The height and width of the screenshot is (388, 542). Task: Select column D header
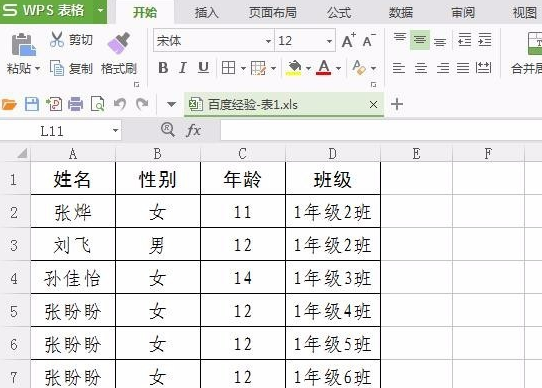(333, 154)
